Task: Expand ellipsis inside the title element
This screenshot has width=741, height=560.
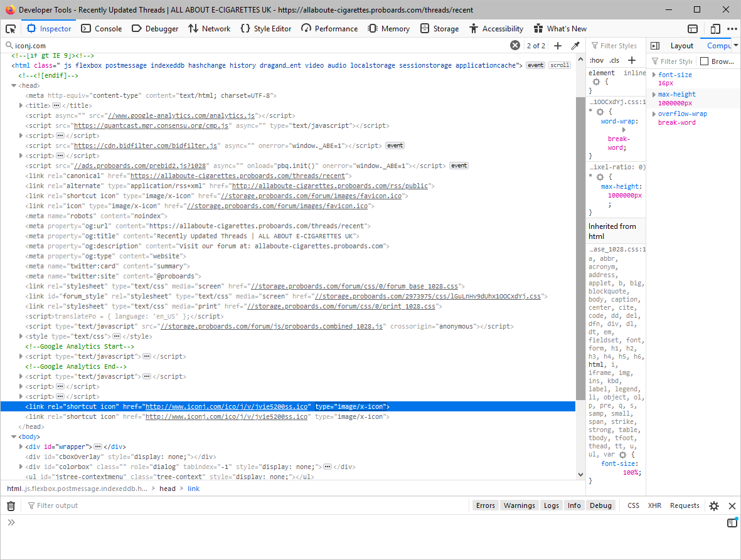Action: point(56,105)
